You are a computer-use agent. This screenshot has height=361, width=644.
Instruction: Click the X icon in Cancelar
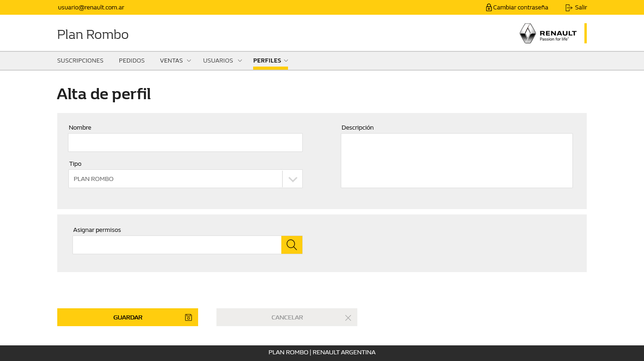pos(348,318)
